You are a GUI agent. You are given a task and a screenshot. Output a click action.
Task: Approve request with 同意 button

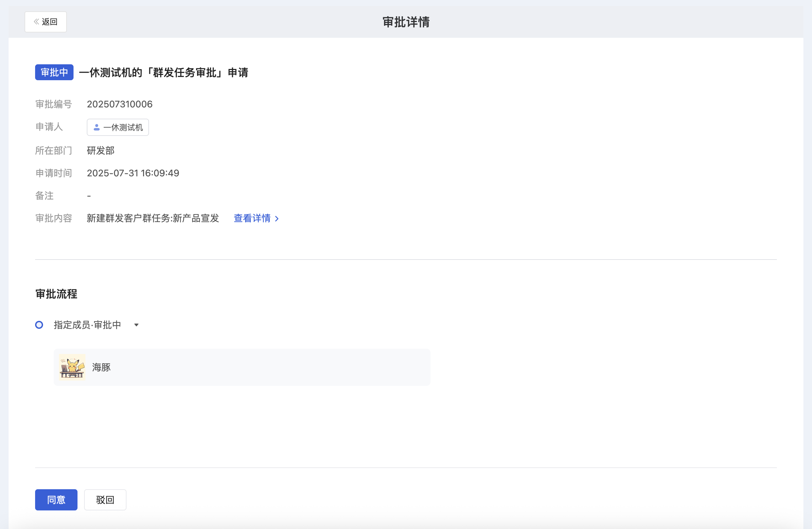pos(56,500)
